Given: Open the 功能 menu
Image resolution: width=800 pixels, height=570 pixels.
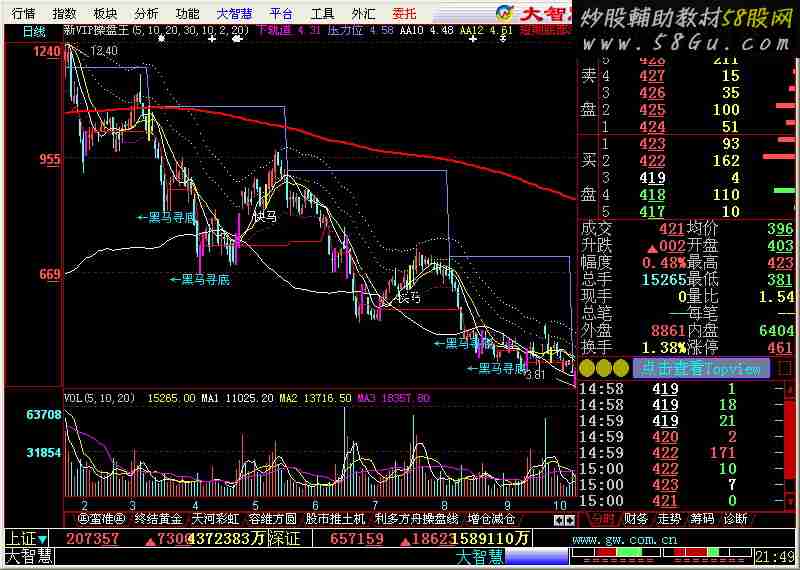Looking at the screenshot, I should 187,13.
